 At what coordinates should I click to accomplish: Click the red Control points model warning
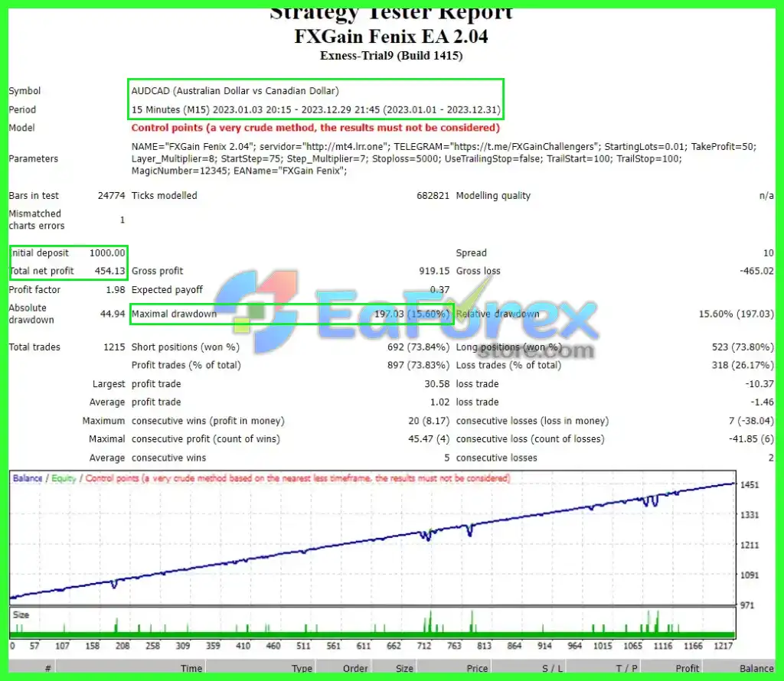[x=315, y=128]
